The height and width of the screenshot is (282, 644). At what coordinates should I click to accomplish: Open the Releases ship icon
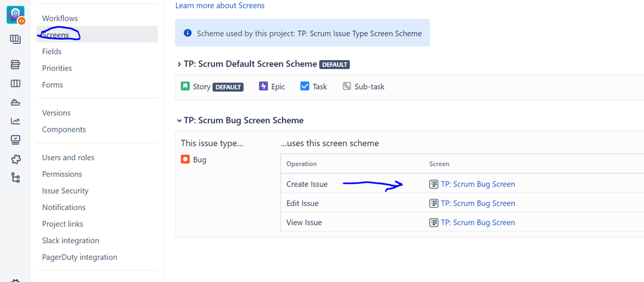(15, 103)
